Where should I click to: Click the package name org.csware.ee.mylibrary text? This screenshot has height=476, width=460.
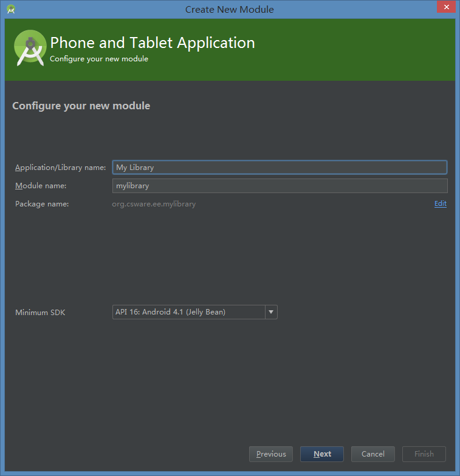(154, 204)
